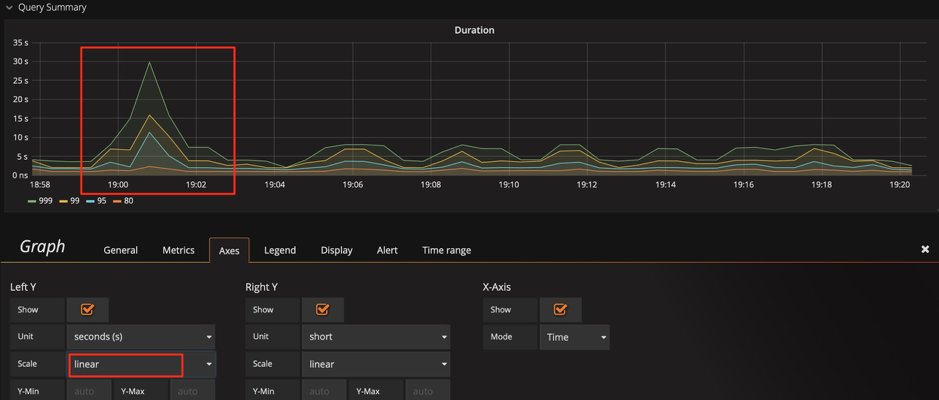The width and height of the screenshot is (939, 400).
Task: Open Right Y Scale linear dropdown
Action: (x=376, y=364)
